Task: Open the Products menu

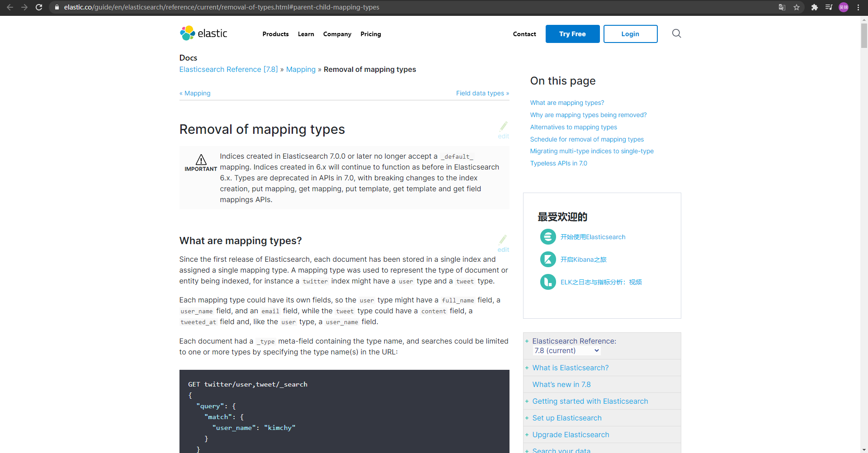Action: [x=275, y=34]
